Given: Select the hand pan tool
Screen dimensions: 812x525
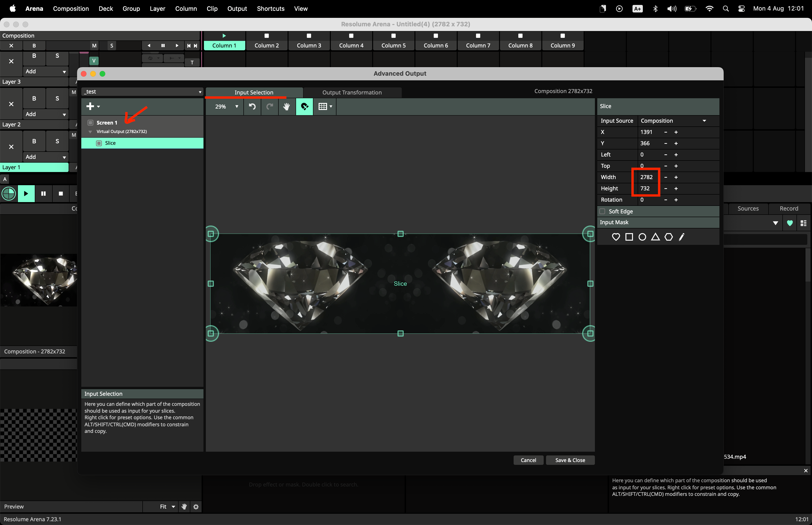Looking at the screenshot, I should (x=287, y=107).
